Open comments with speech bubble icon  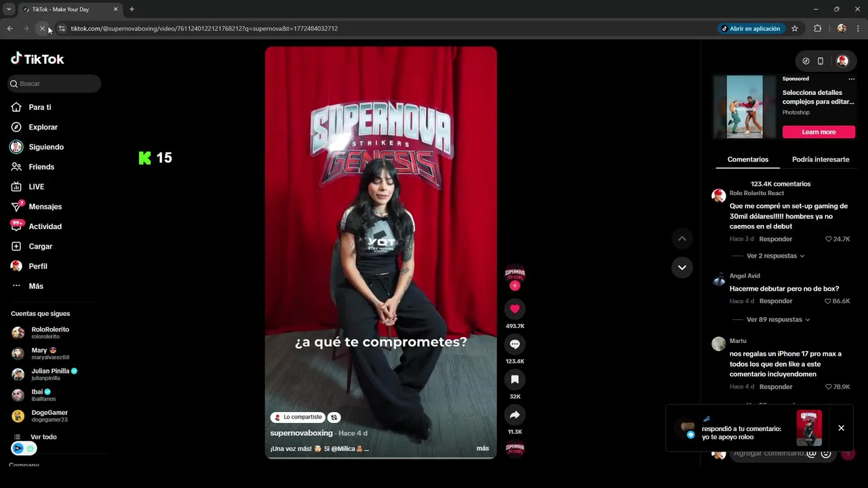[x=515, y=344]
